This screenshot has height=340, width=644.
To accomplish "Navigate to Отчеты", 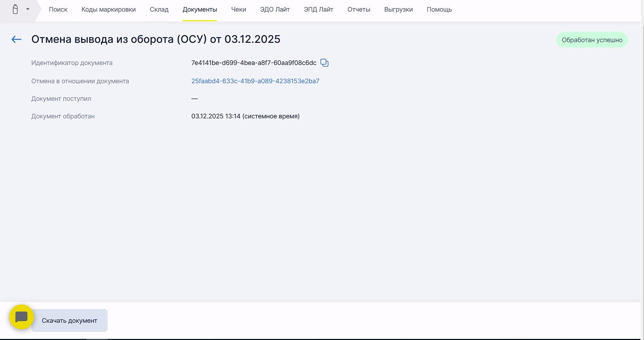I will click(358, 9).
